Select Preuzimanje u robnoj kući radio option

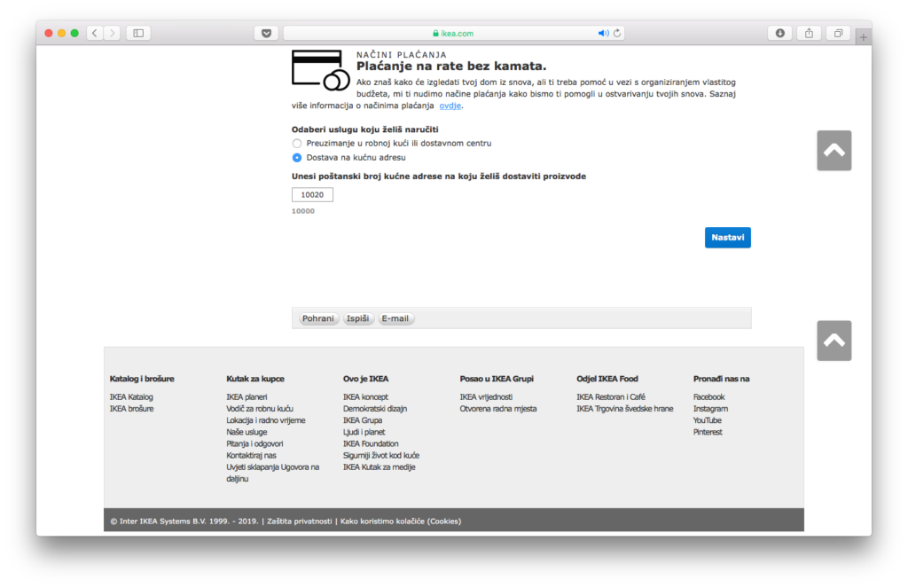297,143
